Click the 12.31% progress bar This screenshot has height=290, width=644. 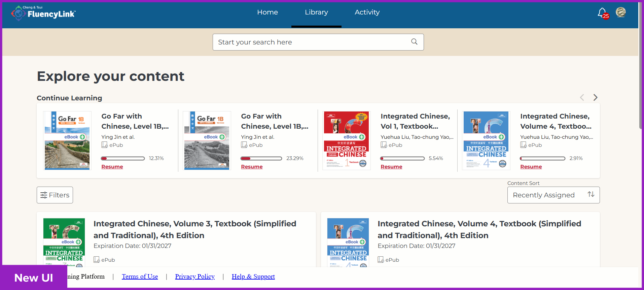coord(123,158)
